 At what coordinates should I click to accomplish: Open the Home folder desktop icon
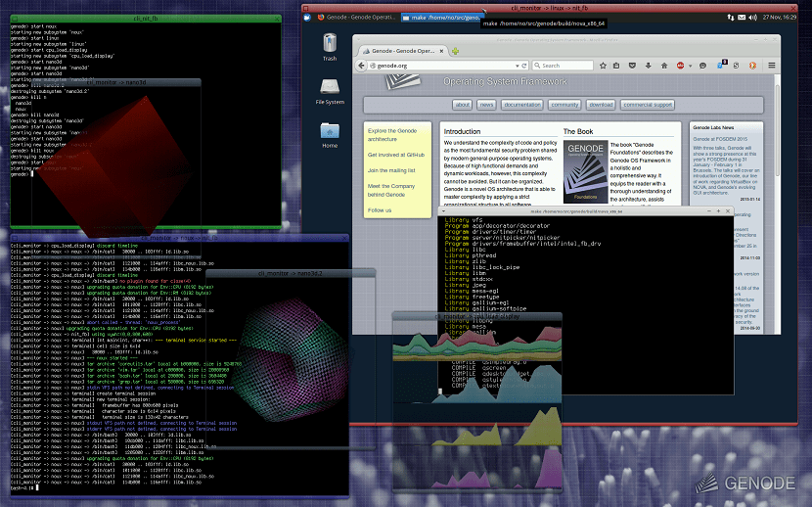coord(330,131)
